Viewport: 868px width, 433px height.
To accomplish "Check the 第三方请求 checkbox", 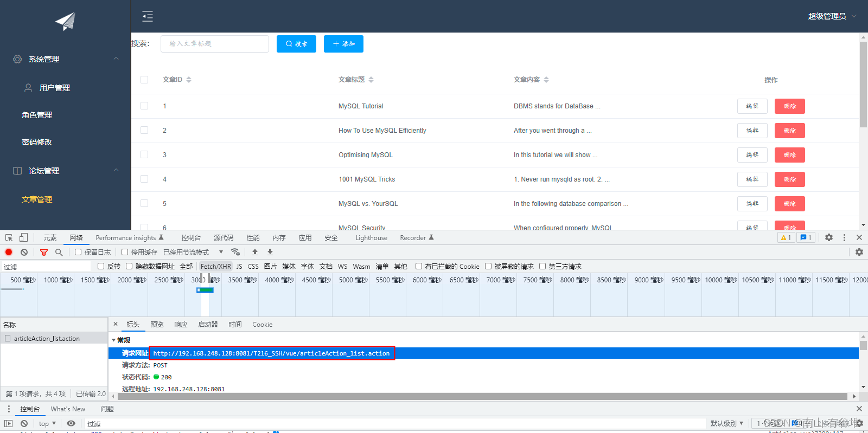I will point(542,266).
